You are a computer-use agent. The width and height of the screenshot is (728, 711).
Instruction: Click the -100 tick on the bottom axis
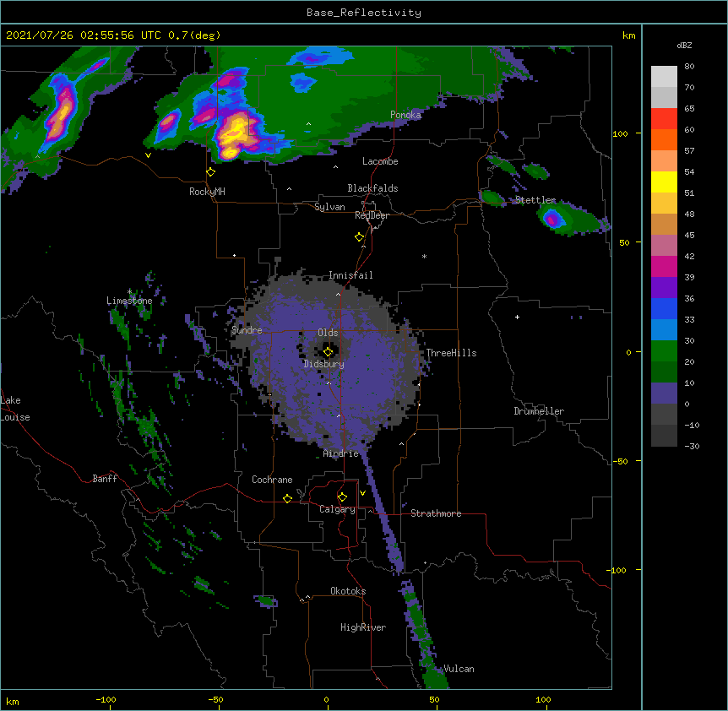click(x=106, y=699)
